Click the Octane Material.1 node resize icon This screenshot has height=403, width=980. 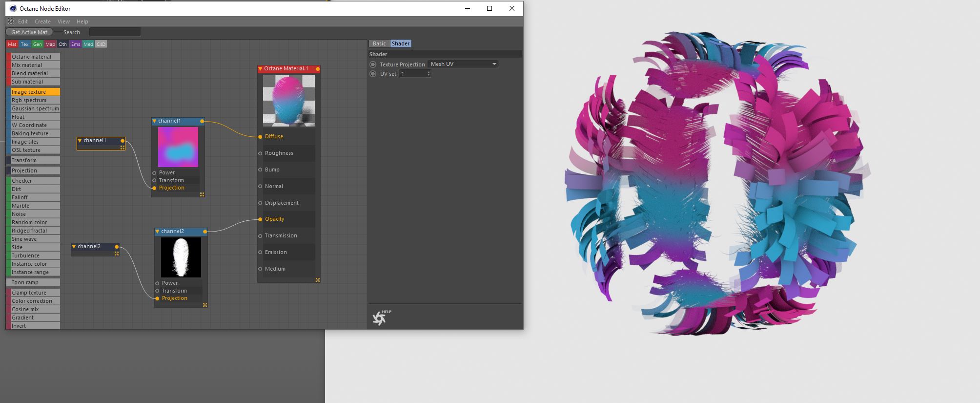(318, 280)
